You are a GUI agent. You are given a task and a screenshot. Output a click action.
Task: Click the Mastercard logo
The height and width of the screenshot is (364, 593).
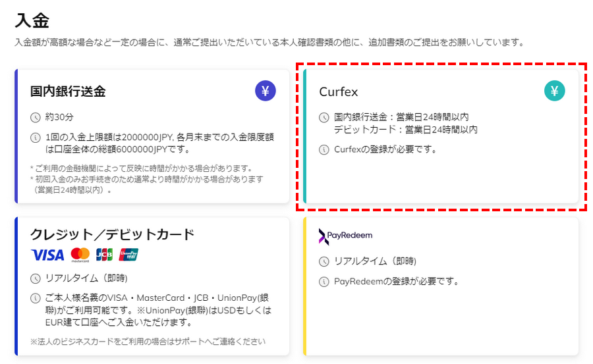pos(80,255)
